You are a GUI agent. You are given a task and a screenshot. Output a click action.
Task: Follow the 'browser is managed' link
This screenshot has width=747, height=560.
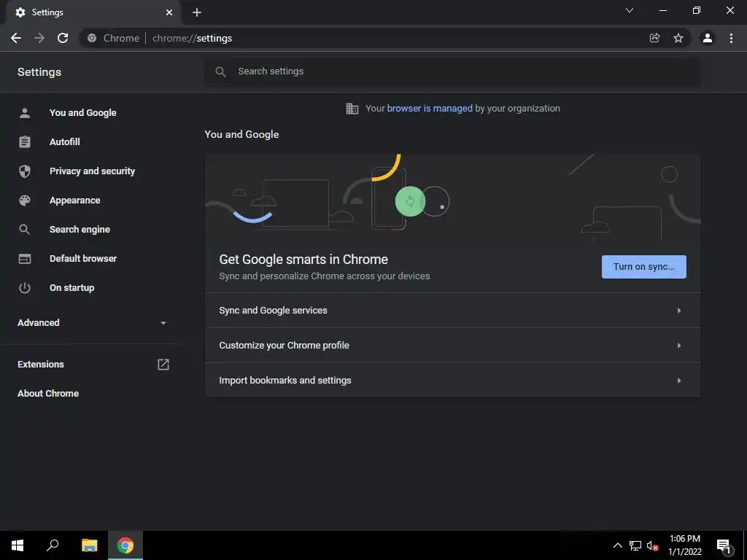(430, 109)
